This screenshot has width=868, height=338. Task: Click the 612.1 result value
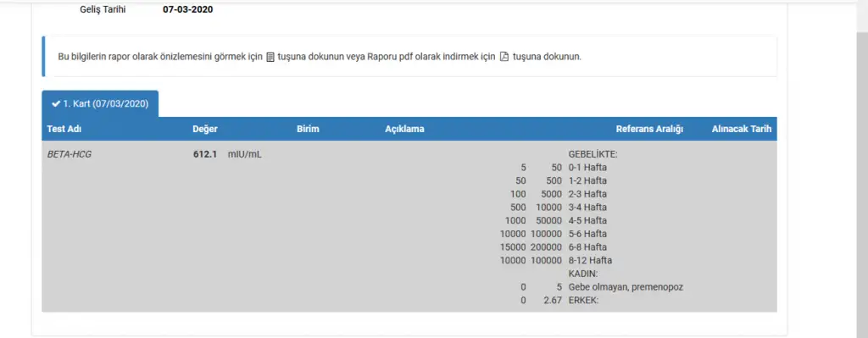pyautogui.click(x=205, y=154)
